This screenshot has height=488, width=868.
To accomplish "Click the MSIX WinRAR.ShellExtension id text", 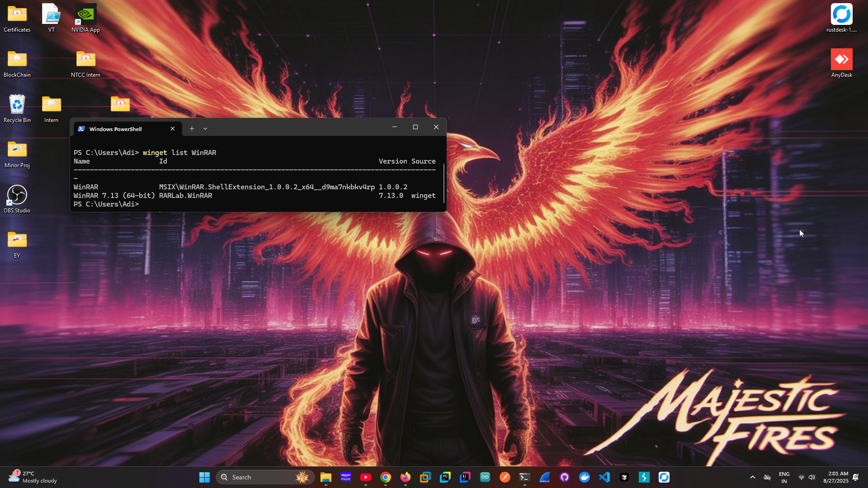I will 267,187.
